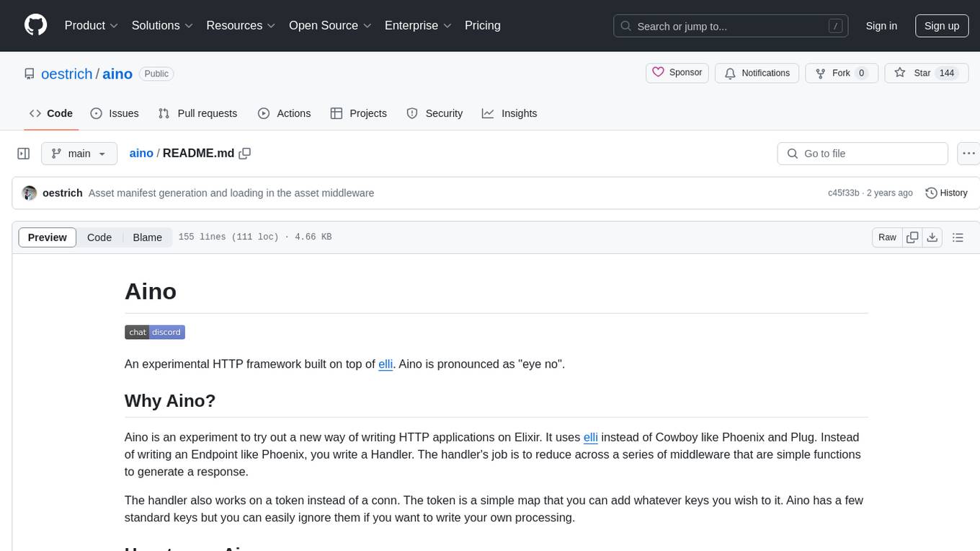Expand the Product menu

point(92,25)
